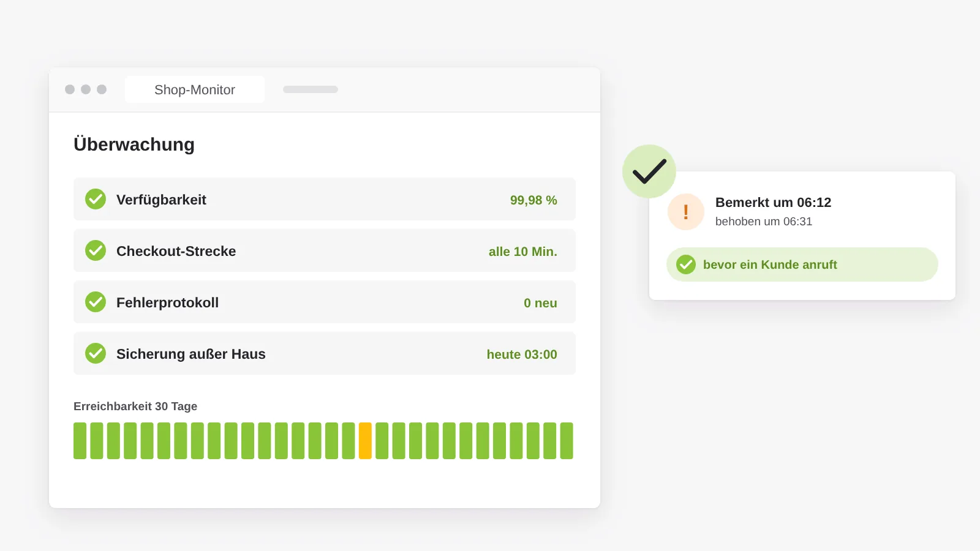The height and width of the screenshot is (551, 980).
Task: Click the check icon beside Sicherung außer Haus
Action: point(96,353)
